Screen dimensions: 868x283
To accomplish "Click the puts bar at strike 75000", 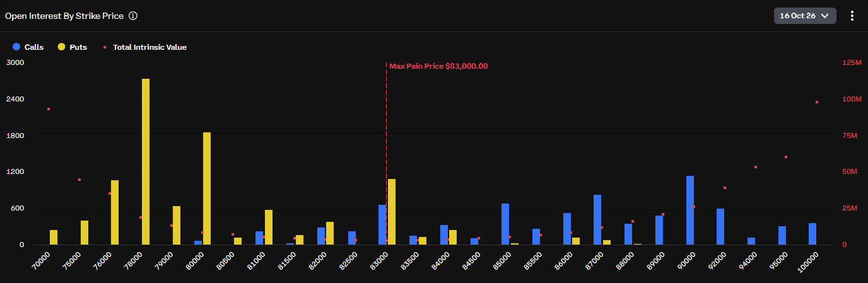I will click(85, 233).
